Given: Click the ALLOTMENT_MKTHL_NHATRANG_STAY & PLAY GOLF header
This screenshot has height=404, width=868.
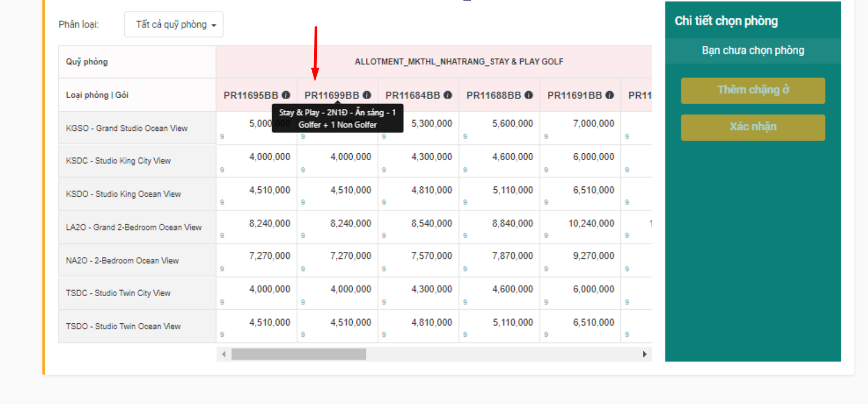Looking at the screenshot, I should [459, 62].
